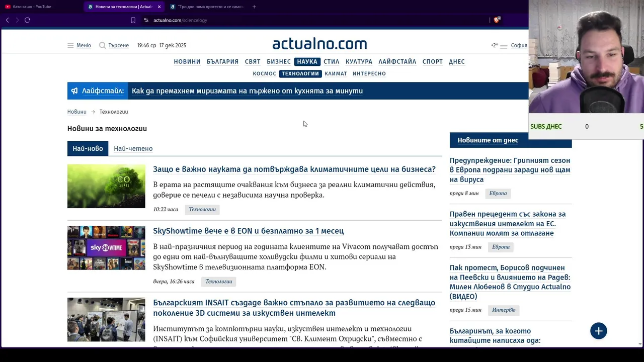644x362 pixels.
Task: Open the ИНТЕРЕСНО submenu item
Action: point(369,74)
